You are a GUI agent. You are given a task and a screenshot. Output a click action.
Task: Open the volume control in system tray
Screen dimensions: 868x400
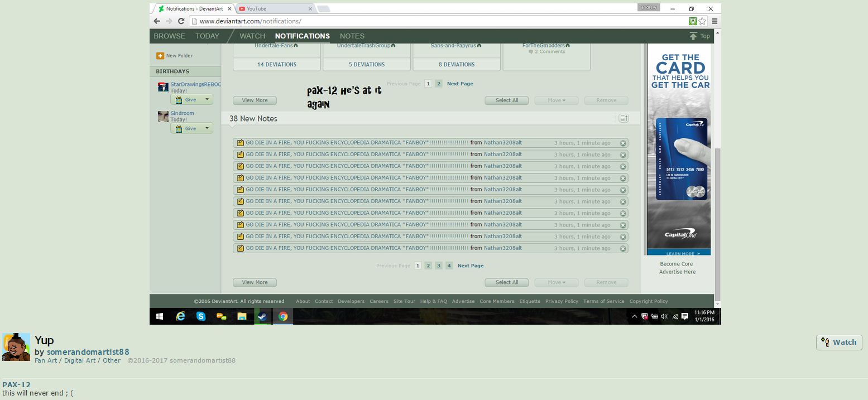664,316
